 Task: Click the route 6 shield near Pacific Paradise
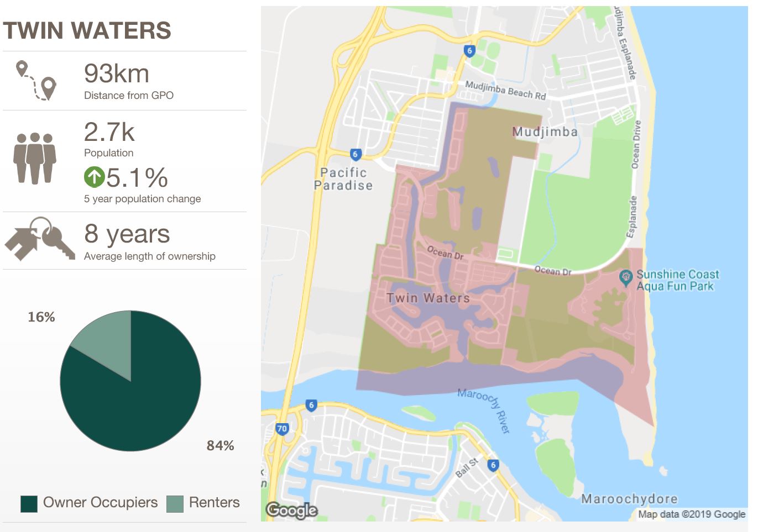pyautogui.click(x=356, y=154)
